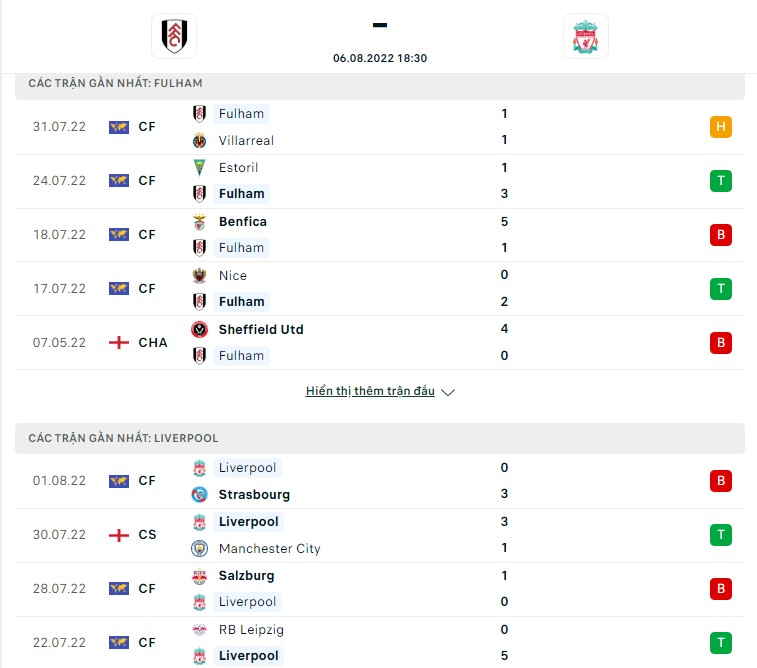757x668 pixels.
Task: Click the Sheffield Utd team logo
Action: tap(199, 330)
